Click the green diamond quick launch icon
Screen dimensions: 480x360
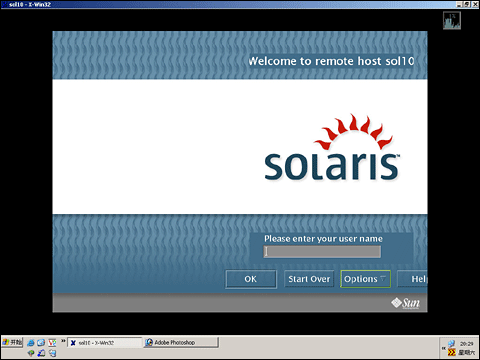click(x=31, y=353)
